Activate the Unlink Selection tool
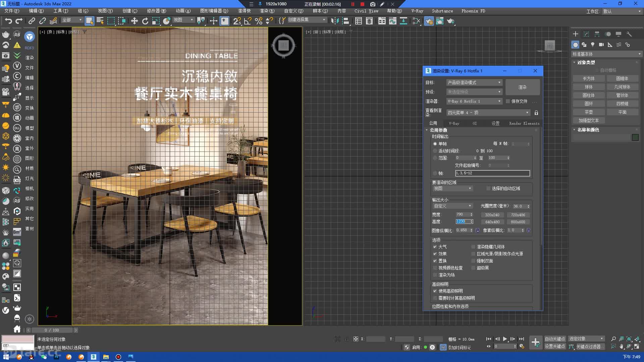The image size is (644, 362). (x=43, y=21)
